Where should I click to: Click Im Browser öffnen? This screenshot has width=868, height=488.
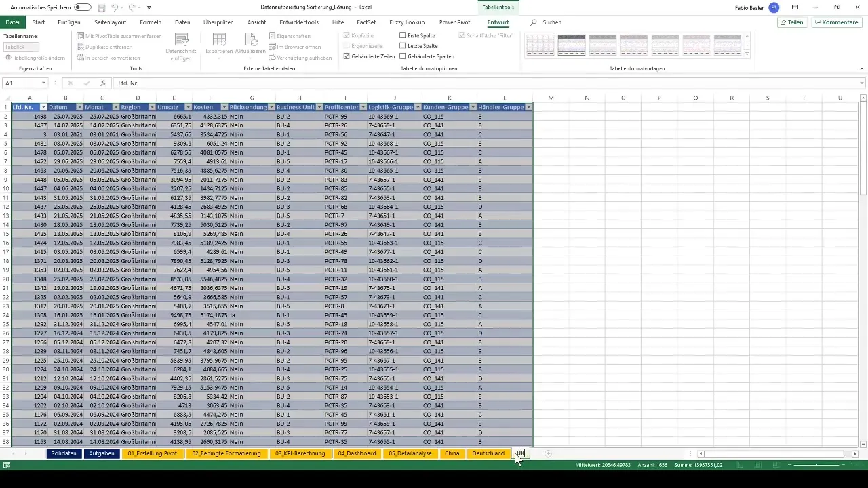(x=294, y=47)
